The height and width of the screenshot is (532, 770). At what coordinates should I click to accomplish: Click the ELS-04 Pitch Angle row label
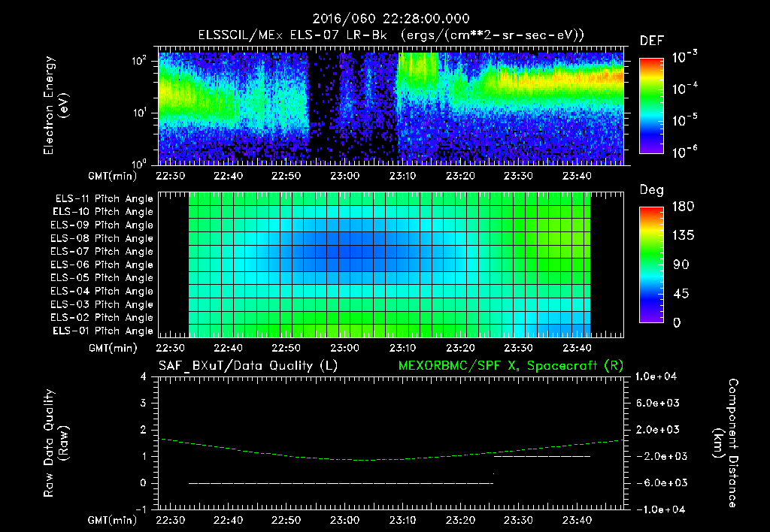pos(102,291)
